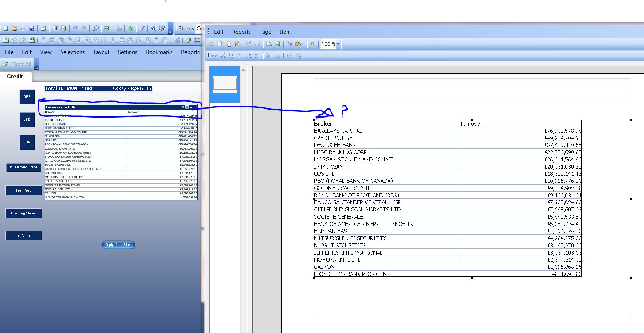The width and height of the screenshot is (644, 333).
Task: Reload data with the green arrow icon
Action: [64, 28]
